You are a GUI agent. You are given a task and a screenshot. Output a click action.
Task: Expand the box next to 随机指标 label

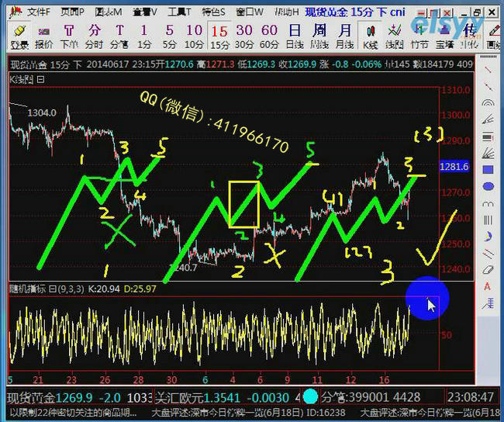click(53, 289)
